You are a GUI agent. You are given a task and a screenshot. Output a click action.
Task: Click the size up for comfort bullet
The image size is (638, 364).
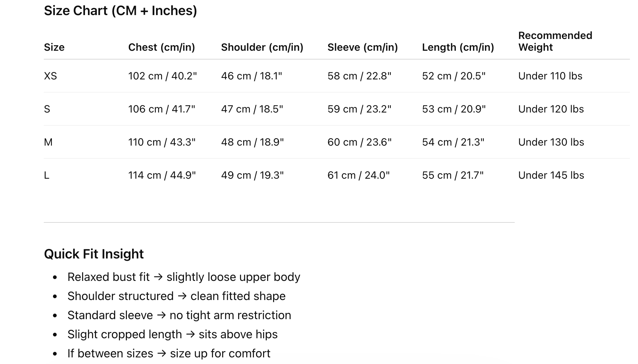(169, 353)
